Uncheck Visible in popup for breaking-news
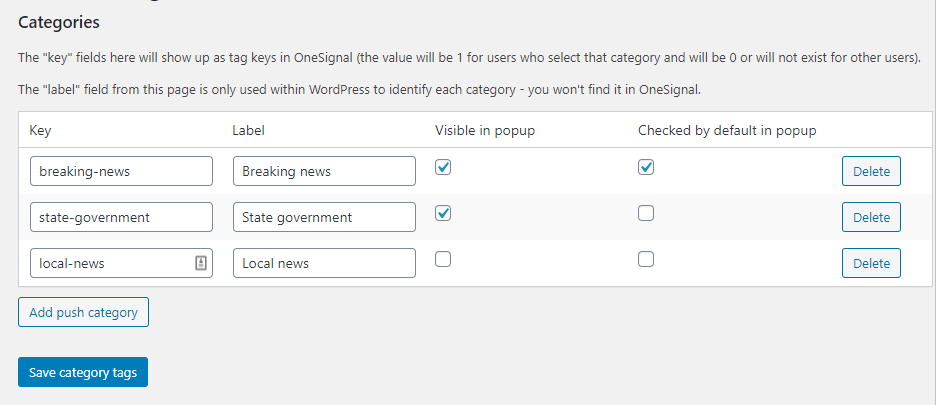This screenshot has width=936, height=405. tap(443, 167)
